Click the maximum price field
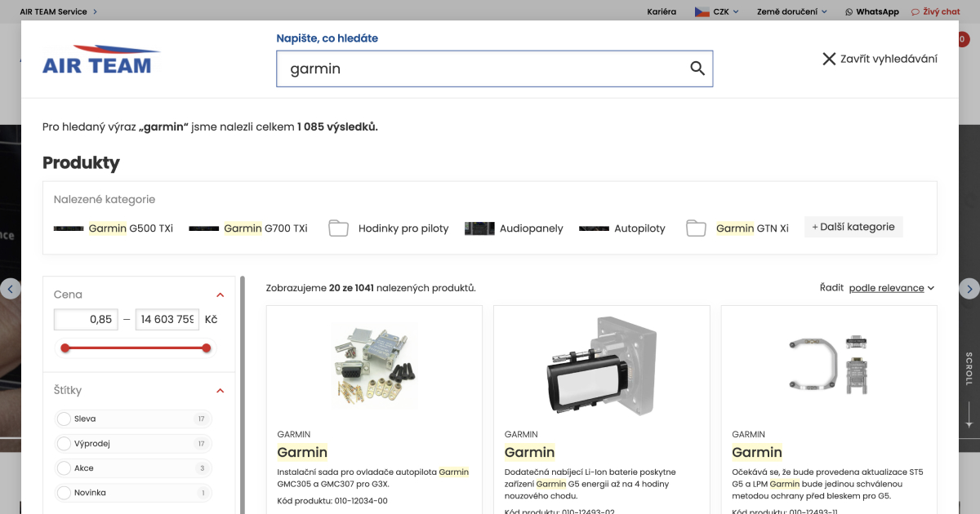The image size is (980, 514). [x=167, y=320]
